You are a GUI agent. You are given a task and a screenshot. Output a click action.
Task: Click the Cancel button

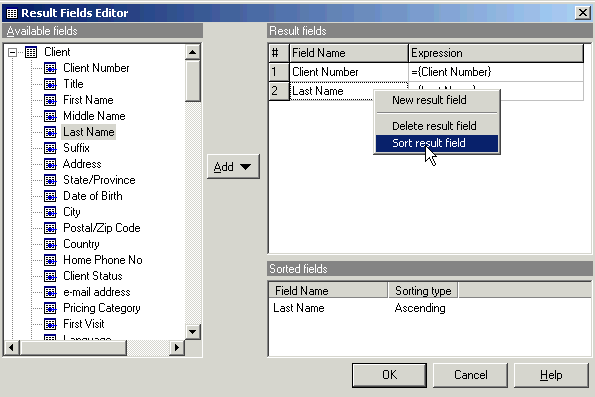click(471, 375)
